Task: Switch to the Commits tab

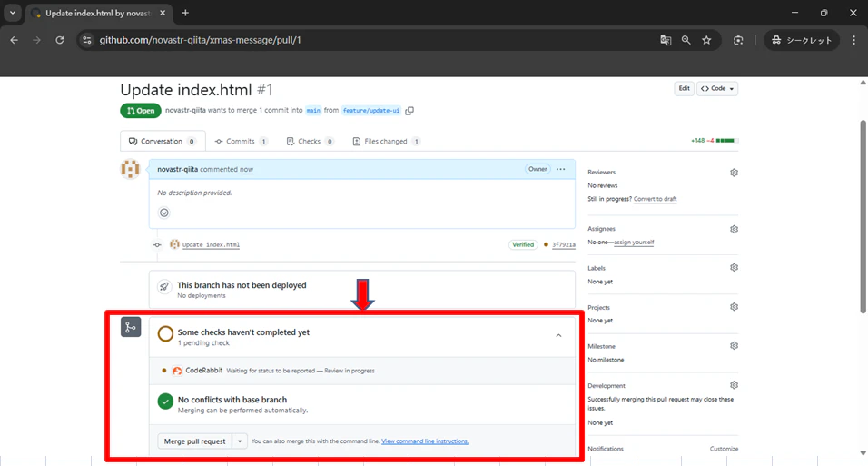Action: click(x=241, y=142)
